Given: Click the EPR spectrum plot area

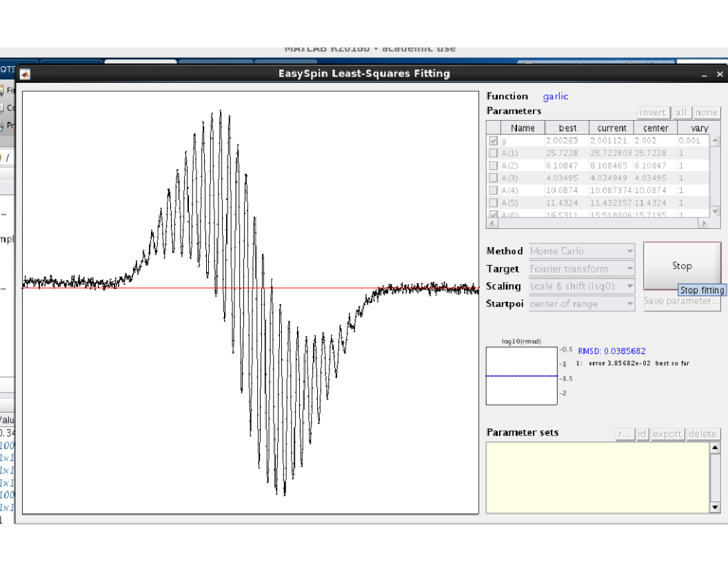Looking at the screenshot, I should [x=251, y=302].
